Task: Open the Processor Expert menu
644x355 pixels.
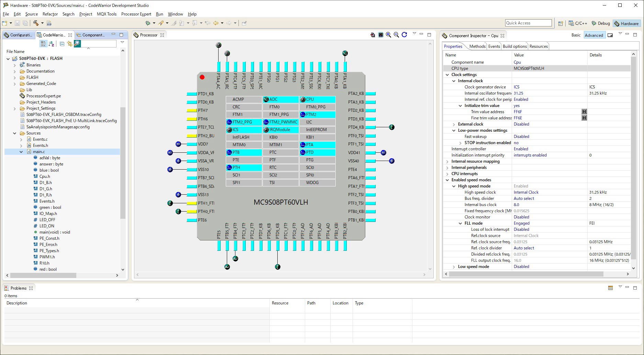Action: tap(136, 14)
